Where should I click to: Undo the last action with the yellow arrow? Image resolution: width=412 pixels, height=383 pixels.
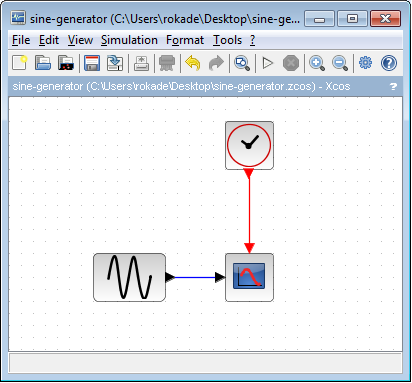pos(193,63)
